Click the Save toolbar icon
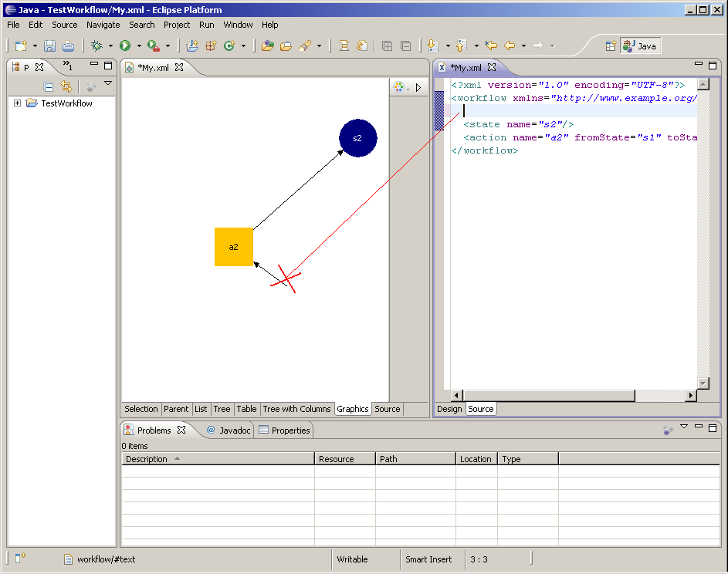 [49, 46]
